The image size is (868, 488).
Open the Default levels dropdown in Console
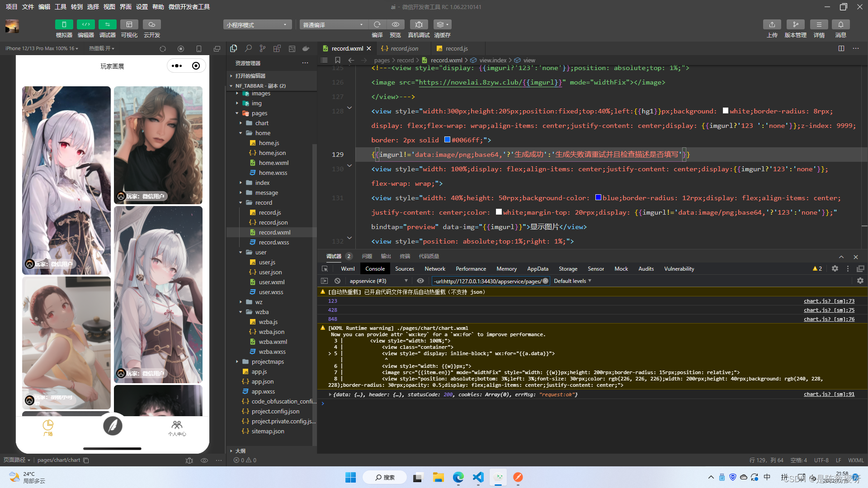pyautogui.click(x=572, y=281)
